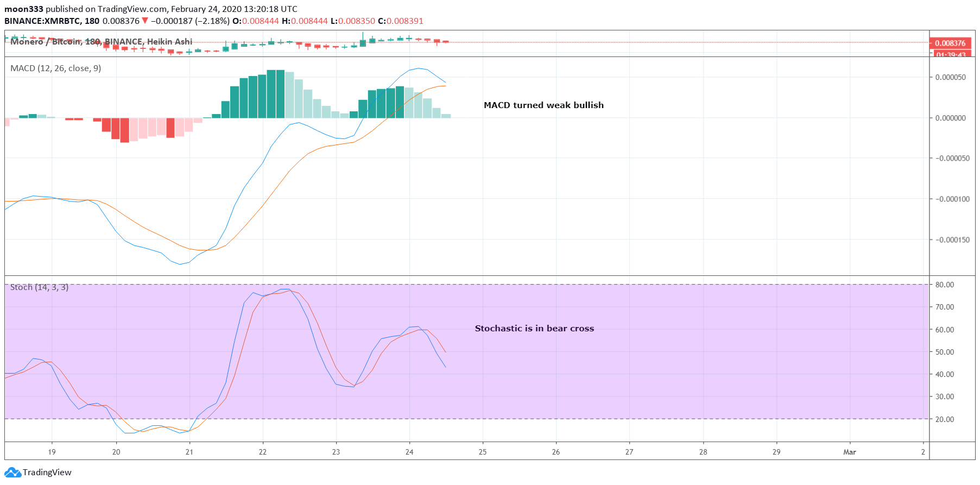Image resolution: width=980 pixels, height=485 pixels.
Task: Click the BINANCE:XMRBTC symbol label
Action: (43, 21)
